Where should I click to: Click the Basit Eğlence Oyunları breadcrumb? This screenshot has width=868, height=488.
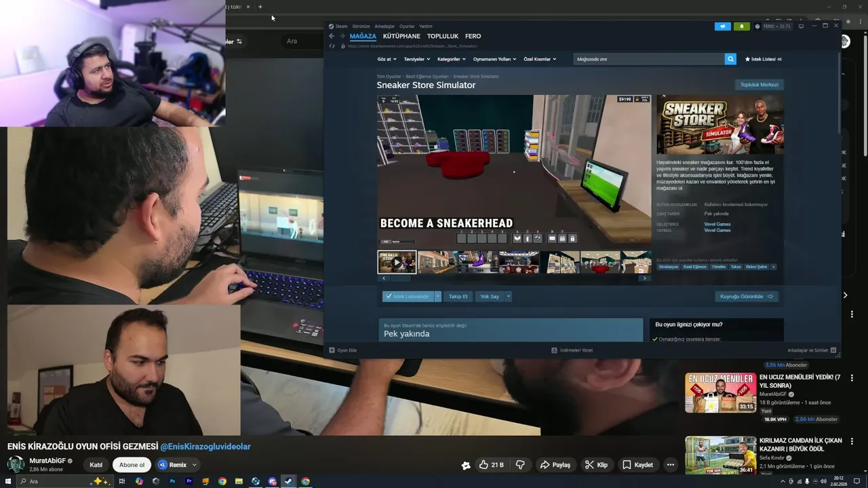[427, 77]
